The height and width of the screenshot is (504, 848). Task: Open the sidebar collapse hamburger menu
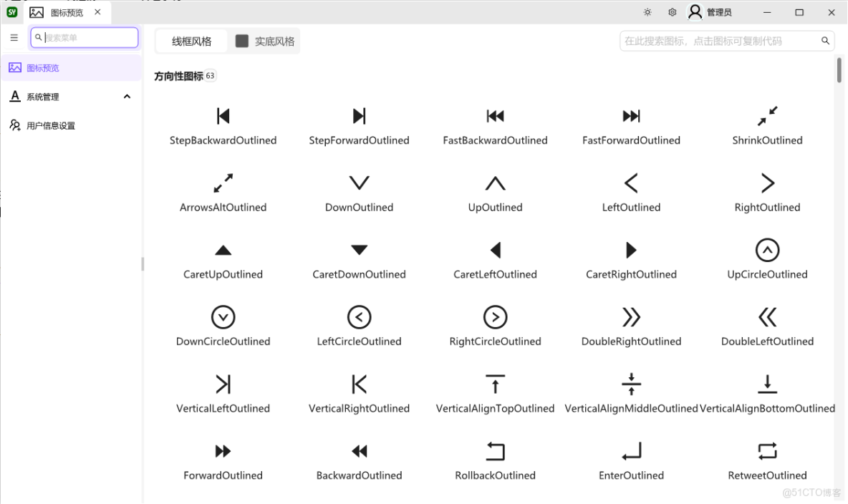click(14, 37)
